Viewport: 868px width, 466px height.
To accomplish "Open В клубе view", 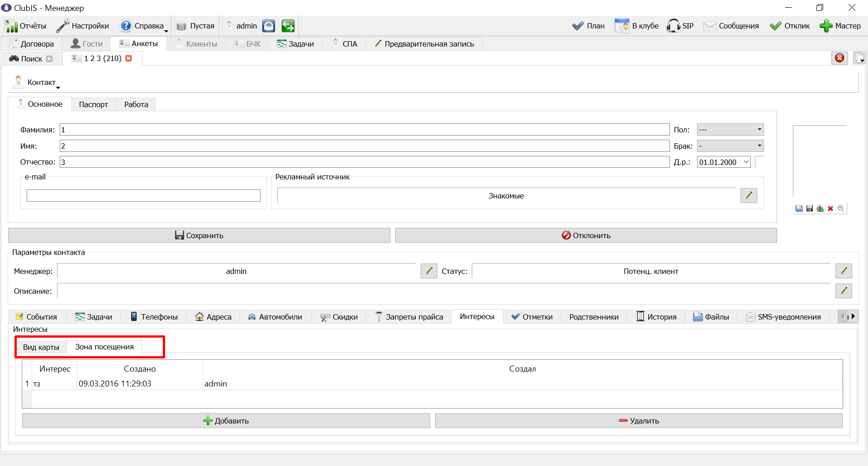I will point(636,26).
